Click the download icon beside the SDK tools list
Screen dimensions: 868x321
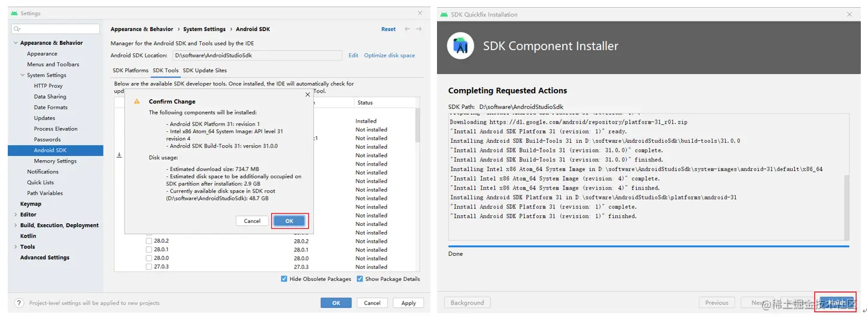click(x=119, y=155)
